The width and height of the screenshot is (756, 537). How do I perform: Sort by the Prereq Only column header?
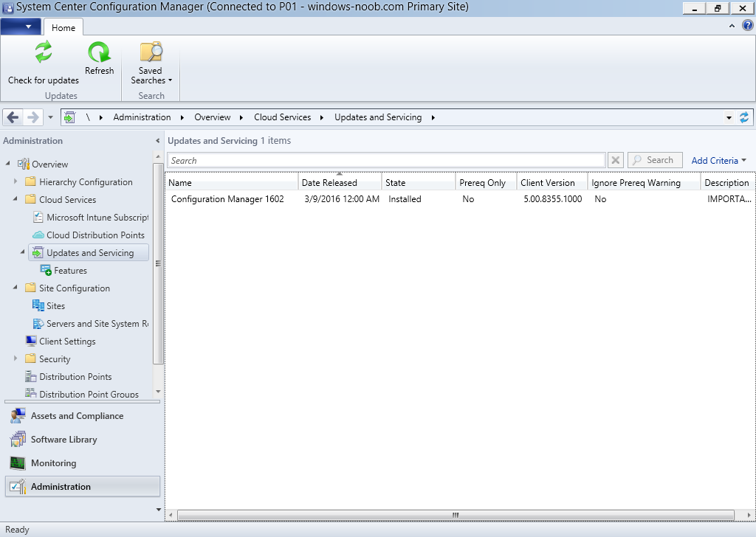(x=486, y=182)
